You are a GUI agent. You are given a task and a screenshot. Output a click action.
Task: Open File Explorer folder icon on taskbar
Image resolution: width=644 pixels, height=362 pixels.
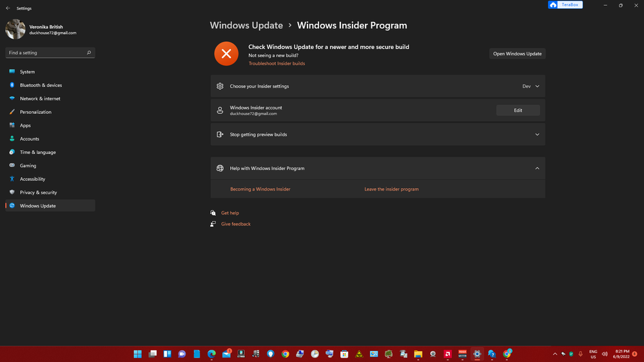click(418, 354)
